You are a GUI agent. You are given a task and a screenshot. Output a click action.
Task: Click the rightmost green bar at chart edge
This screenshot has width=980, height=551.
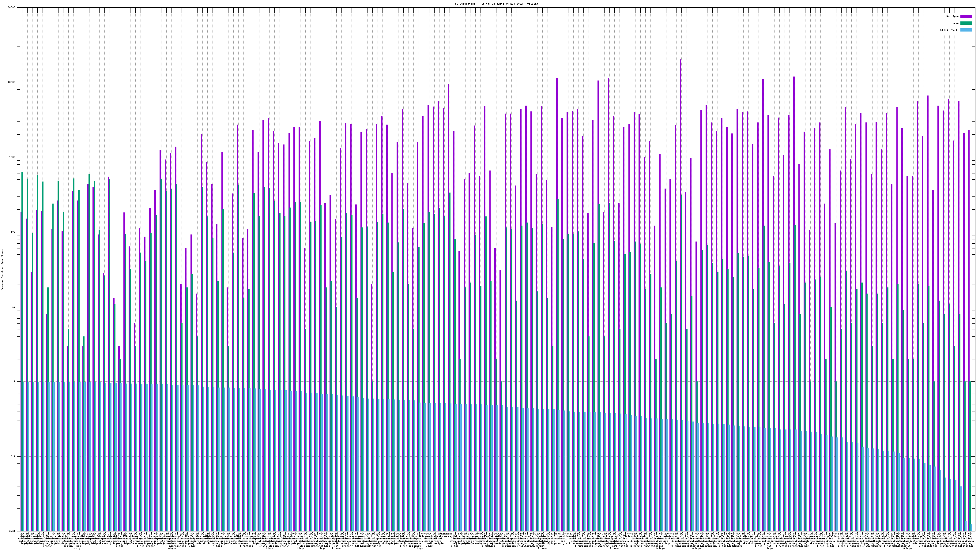point(971,456)
